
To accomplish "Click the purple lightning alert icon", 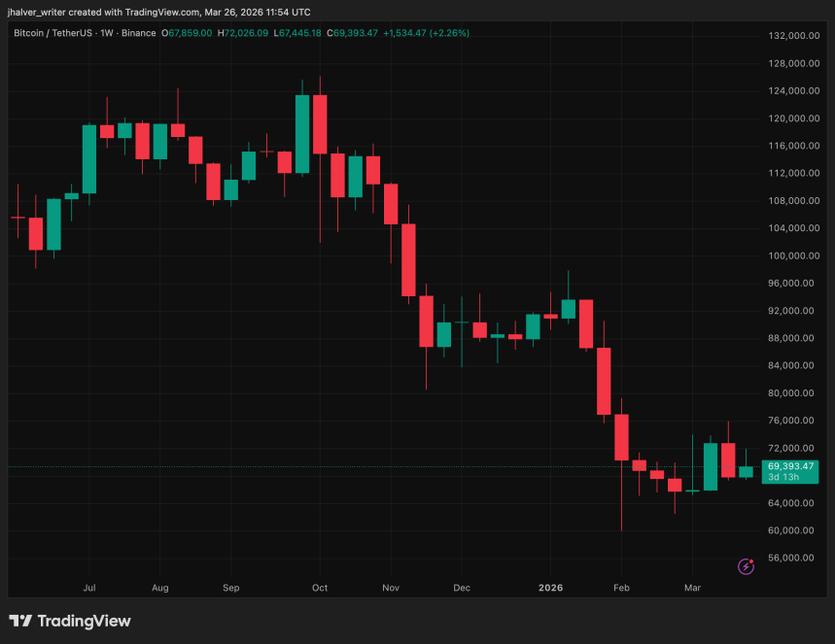I will (x=745, y=565).
